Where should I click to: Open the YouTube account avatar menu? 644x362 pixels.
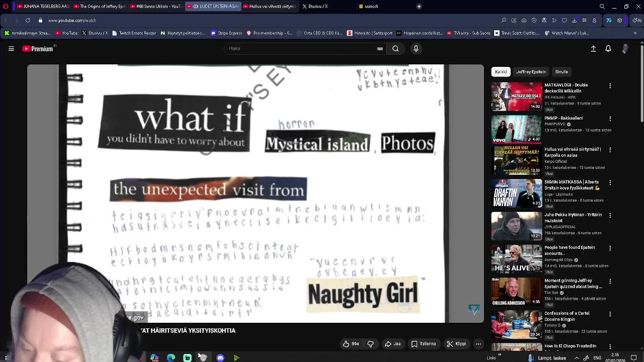pyautogui.click(x=625, y=49)
